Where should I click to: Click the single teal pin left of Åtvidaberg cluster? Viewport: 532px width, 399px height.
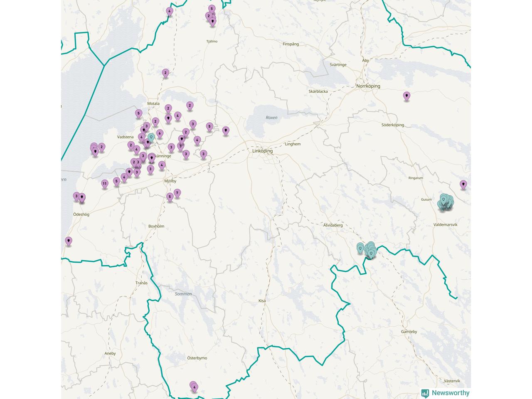(360, 249)
